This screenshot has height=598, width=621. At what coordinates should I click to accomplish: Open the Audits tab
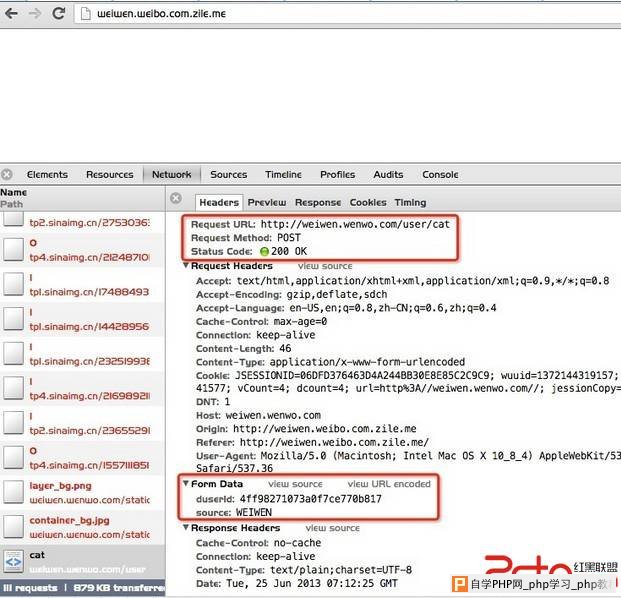pyautogui.click(x=388, y=175)
